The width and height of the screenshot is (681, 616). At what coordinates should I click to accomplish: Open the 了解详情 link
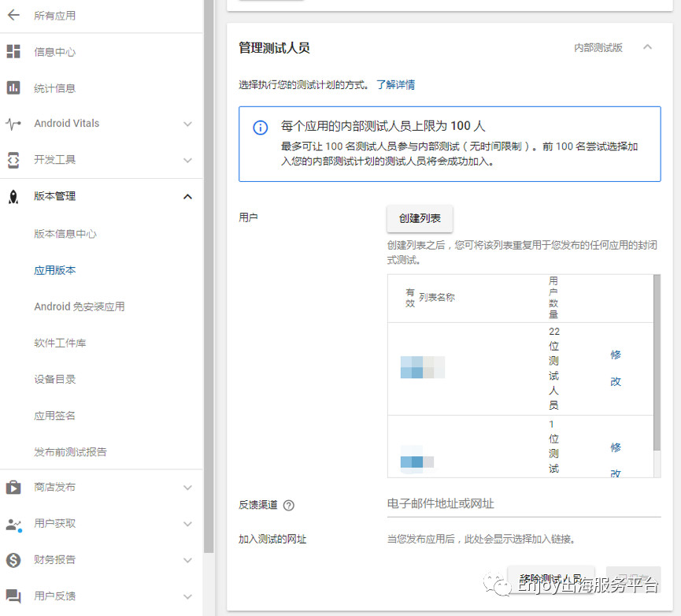395,84
